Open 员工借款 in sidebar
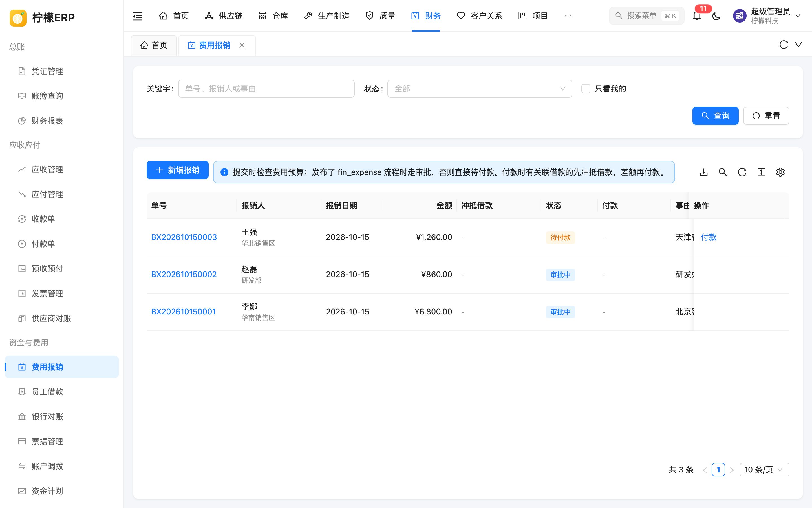812x508 pixels. tap(62, 392)
